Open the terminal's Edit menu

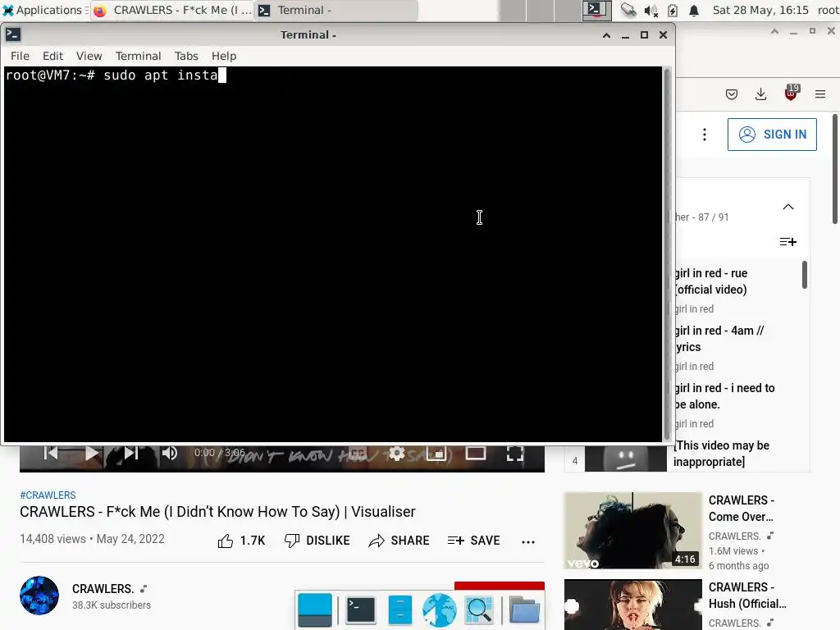(x=53, y=56)
